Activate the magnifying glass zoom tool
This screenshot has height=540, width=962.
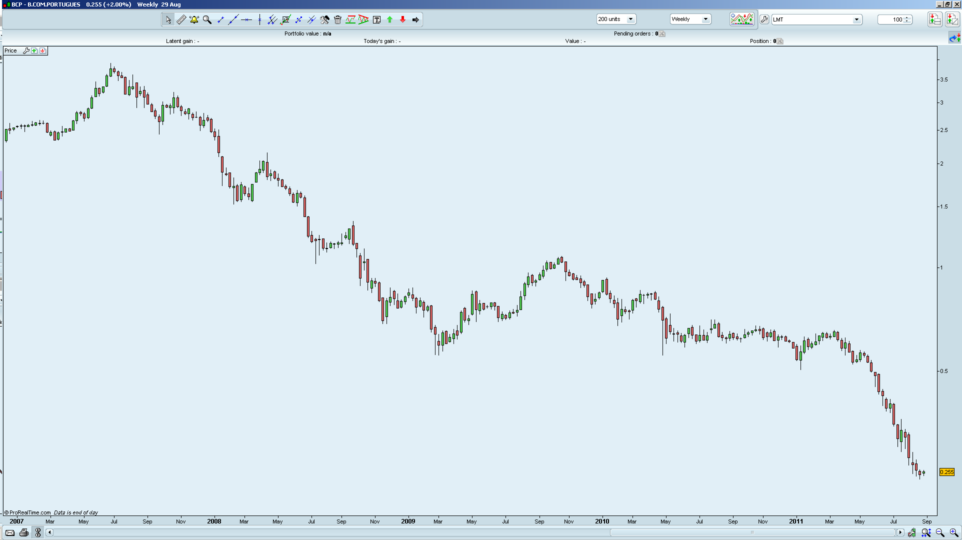(x=207, y=20)
